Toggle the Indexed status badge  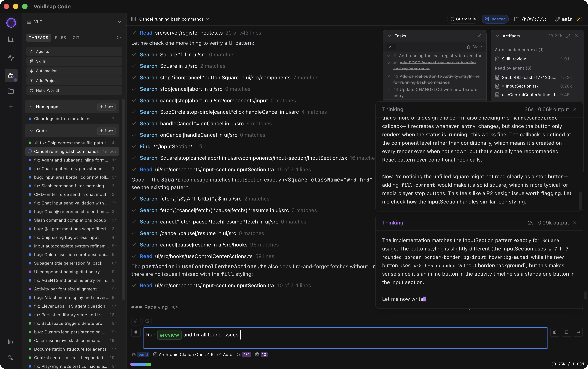click(495, 19)
